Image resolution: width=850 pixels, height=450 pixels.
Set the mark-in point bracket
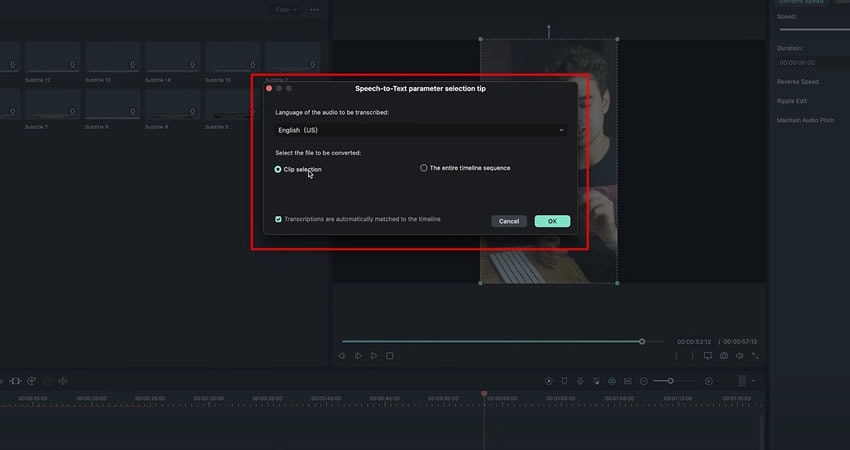676,356
